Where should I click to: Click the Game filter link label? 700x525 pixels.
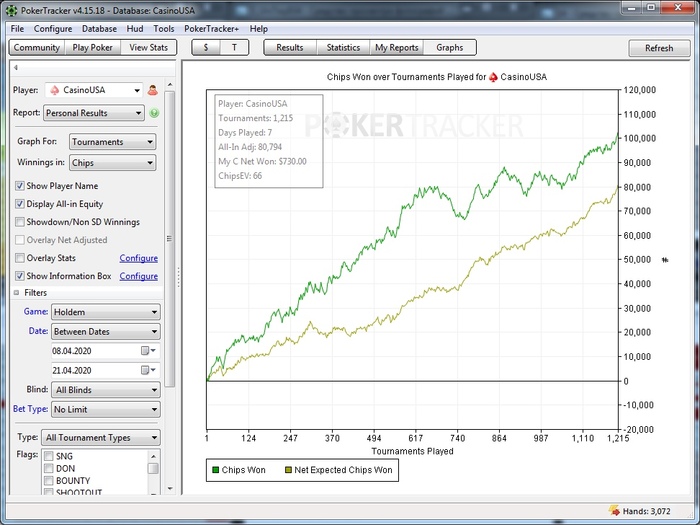coord(36,311)
